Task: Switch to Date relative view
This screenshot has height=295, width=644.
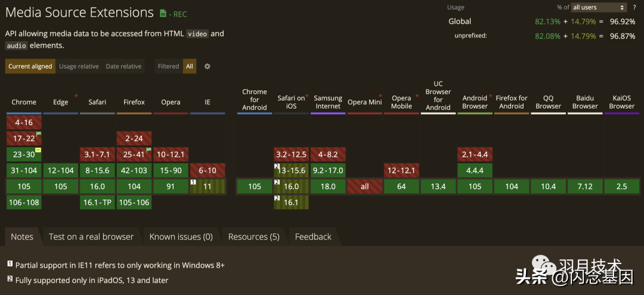Action: click(x=123, y=67)
